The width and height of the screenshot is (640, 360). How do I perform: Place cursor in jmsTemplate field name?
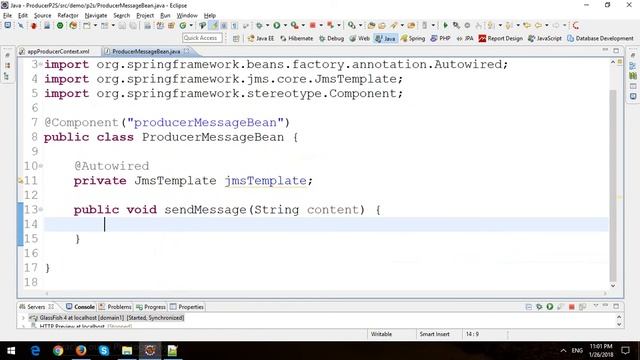(265, 180)
